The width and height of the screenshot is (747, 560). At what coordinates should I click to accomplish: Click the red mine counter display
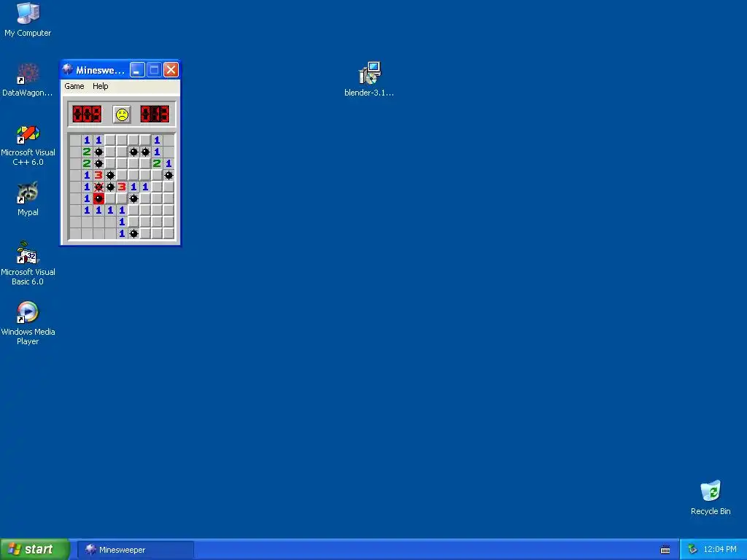88,114
